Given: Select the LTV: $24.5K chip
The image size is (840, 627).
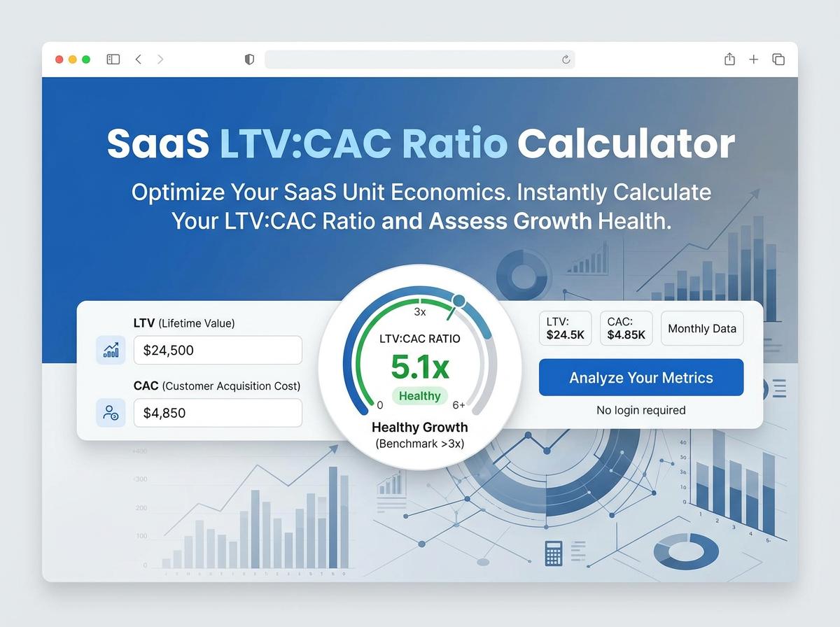Looking at the screenshot, I should tap(566, 329).
